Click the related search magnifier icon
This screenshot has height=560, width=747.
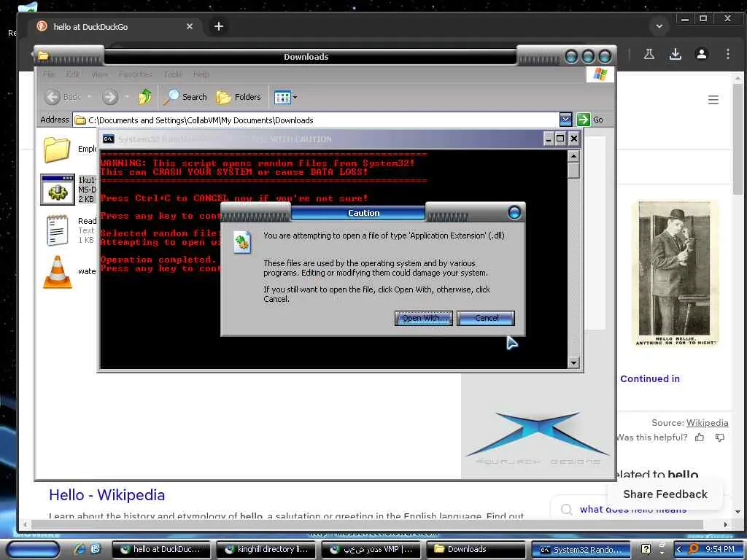566,509
